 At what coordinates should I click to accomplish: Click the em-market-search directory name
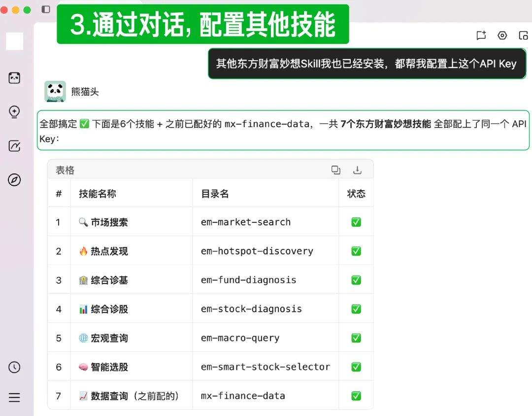point(246,222)
